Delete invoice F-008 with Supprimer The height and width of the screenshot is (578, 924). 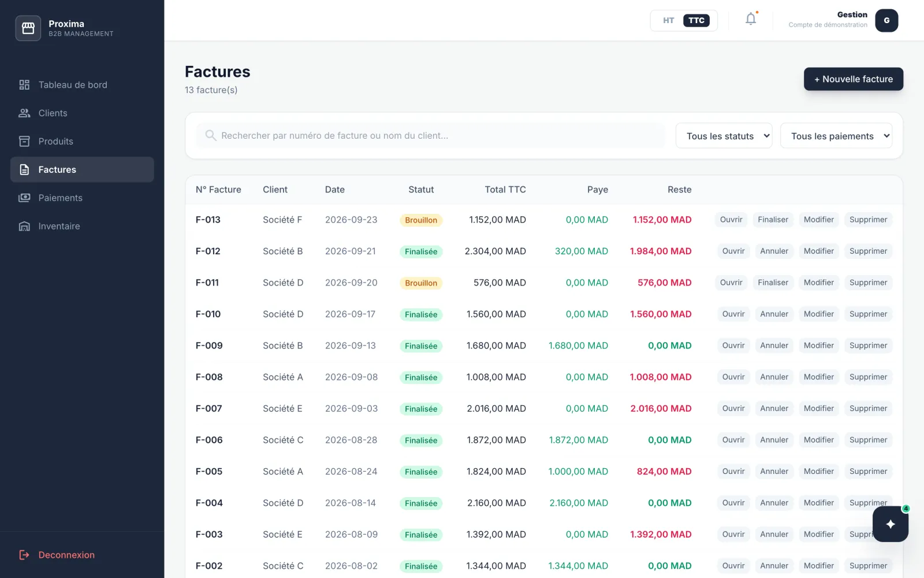(868, 377)
